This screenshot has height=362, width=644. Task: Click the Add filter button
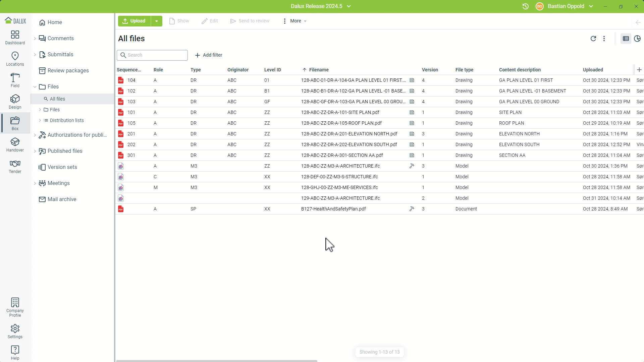pos(208,55)
